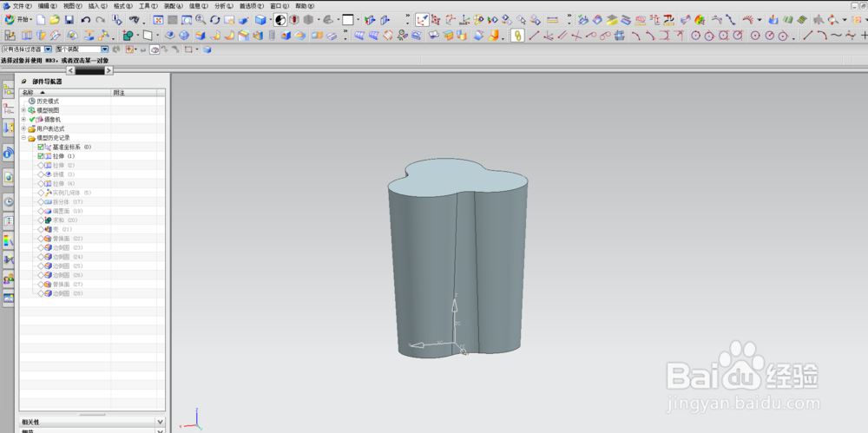868x433 pixels.
Task: Click the WCS orientation icon
Action: (x=423, y=20)
